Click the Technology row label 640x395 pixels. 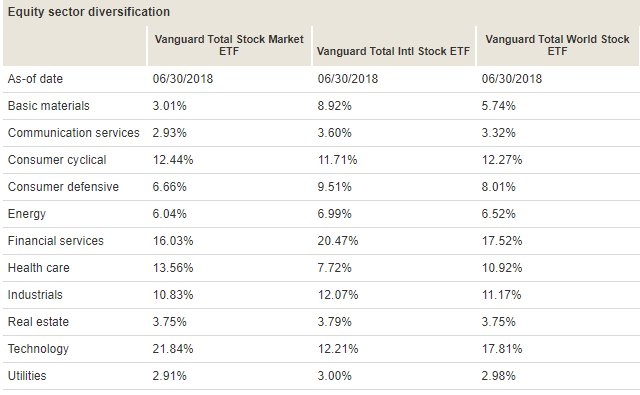pyautogui.click(x=38, y=349)
